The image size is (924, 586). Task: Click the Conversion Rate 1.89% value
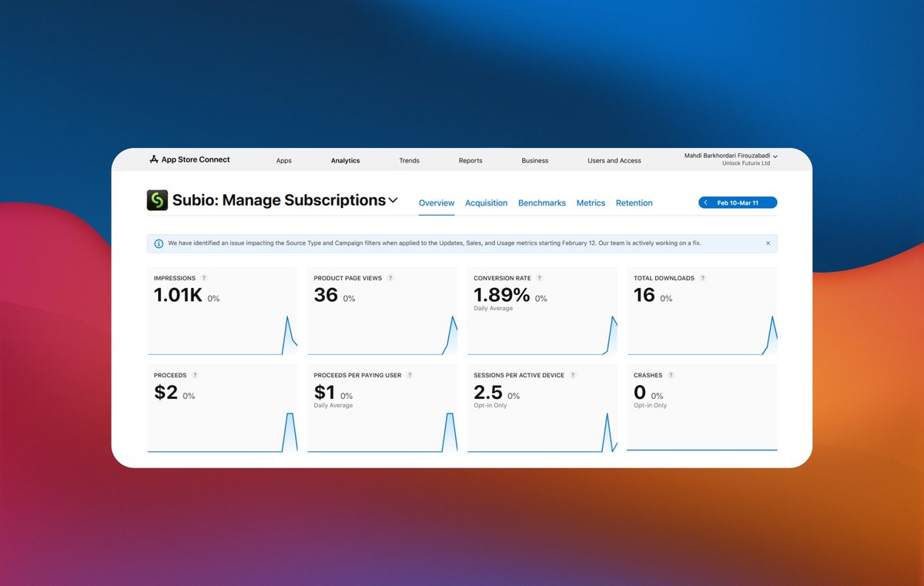(x=501, y=295)
